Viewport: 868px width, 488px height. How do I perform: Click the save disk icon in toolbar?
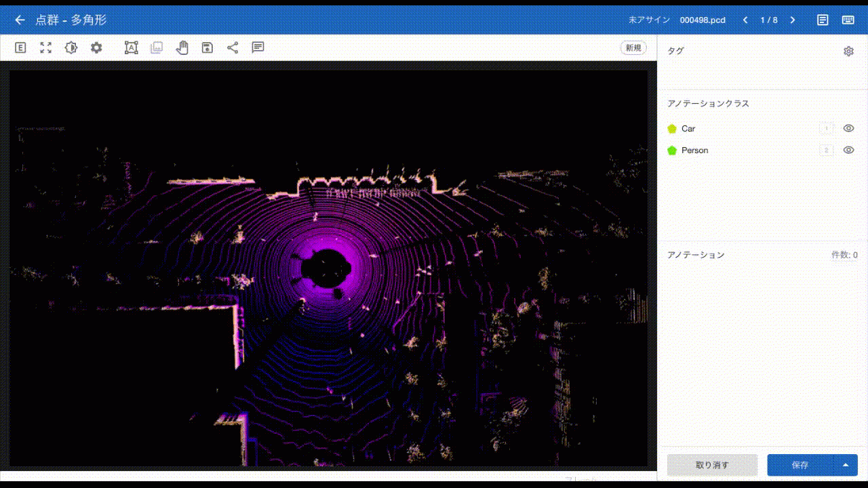(208, 47)
